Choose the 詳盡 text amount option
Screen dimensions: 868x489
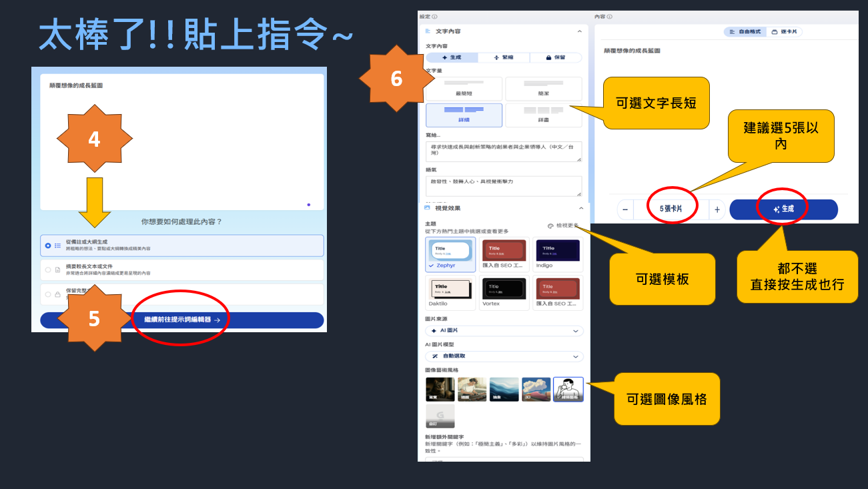(543, 115)
